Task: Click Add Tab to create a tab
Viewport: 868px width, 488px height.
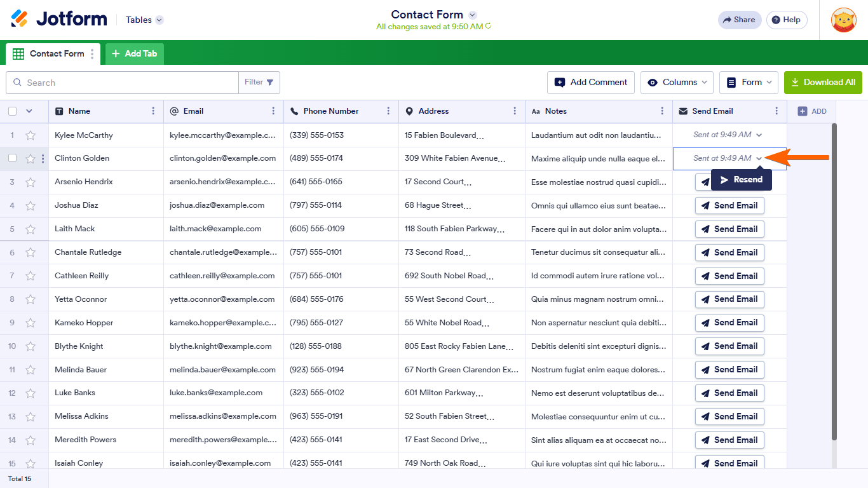Action: tap(135, 54)
